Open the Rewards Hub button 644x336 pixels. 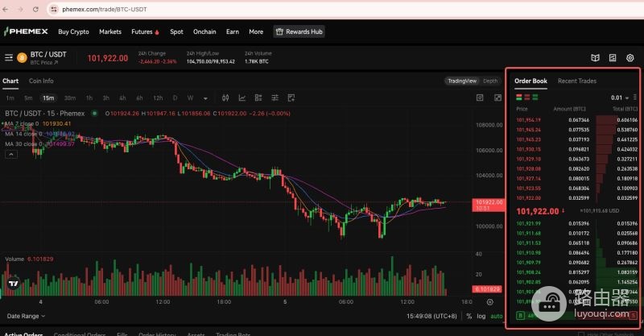click(x=299, y=31)
